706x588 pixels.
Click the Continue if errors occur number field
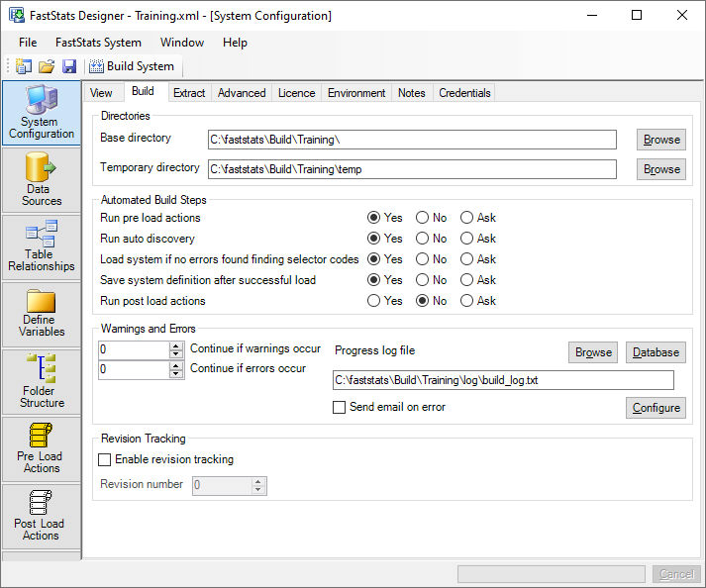[134, 369]
